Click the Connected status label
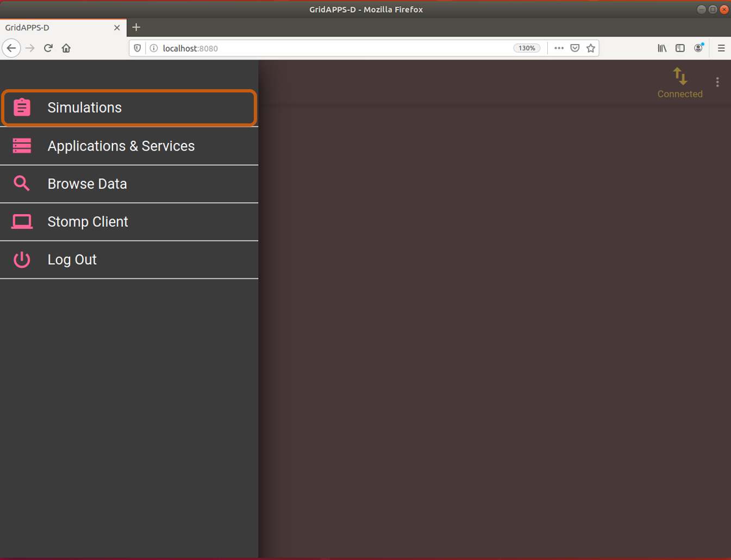Screen dimensions: 731x560 [x=680, y=94]
